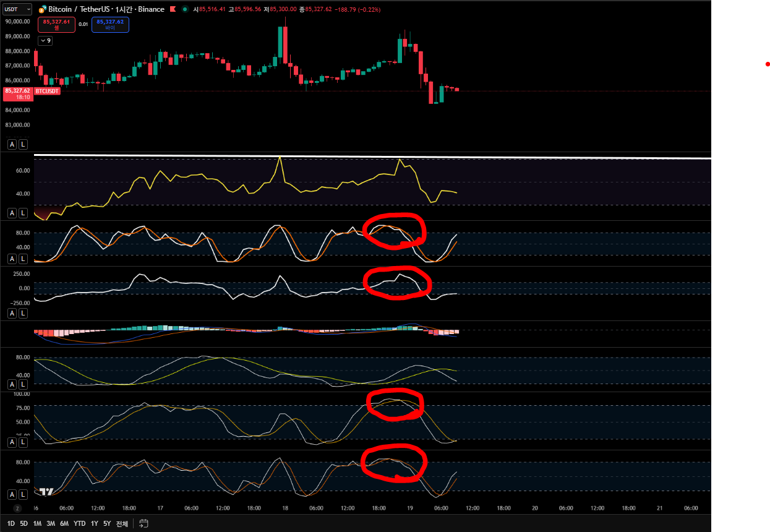Toggle L button in the bottom oscillator pane
The width and height of the screenshot is (770, 532).
(x=23, y=494)
